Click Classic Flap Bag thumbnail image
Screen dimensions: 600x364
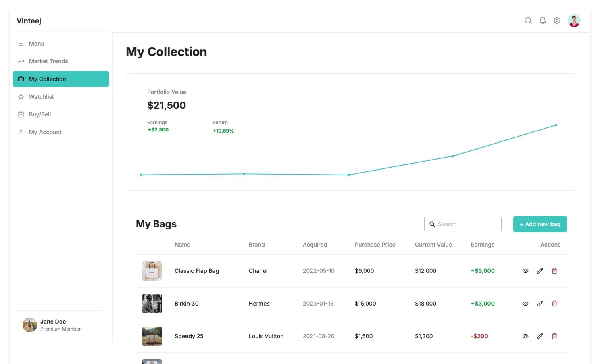click(x=152, y=271)
